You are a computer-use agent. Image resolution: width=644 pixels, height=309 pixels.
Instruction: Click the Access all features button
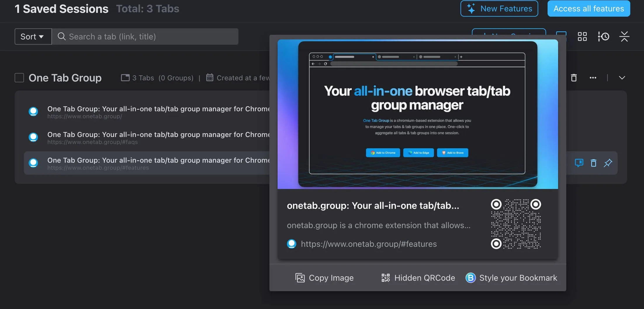pos(588,8)
